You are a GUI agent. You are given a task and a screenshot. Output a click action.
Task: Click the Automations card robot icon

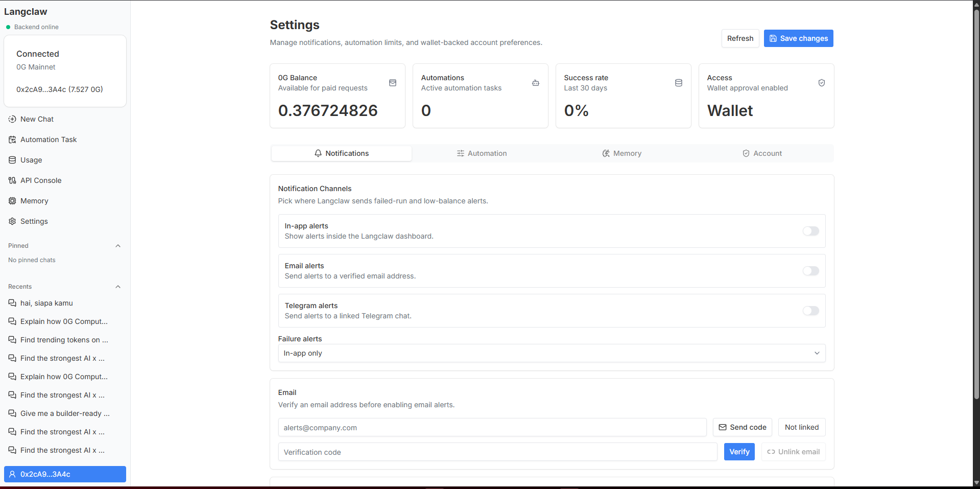pyautogui.click(x=536, y=83)
